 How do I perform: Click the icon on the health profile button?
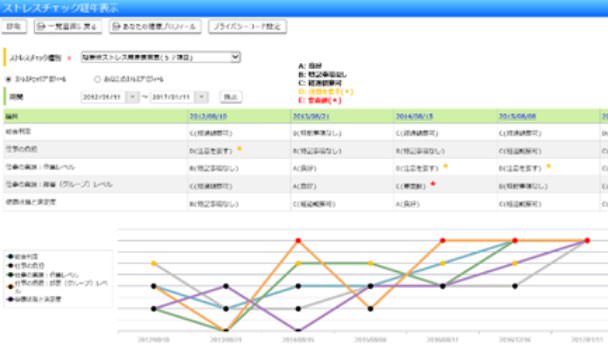tap(116, 26)
